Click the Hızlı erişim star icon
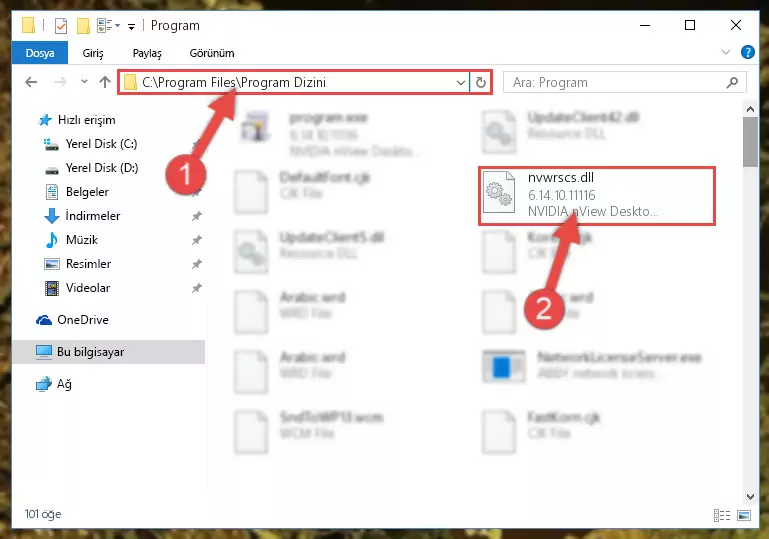Screen dimensions: 769x539 point(45,120)
